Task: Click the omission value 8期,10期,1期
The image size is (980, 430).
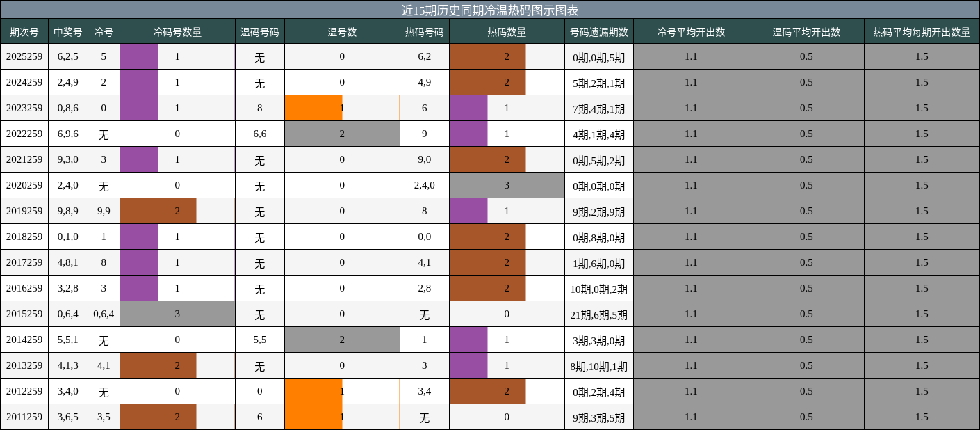Action: click(599, 365)
